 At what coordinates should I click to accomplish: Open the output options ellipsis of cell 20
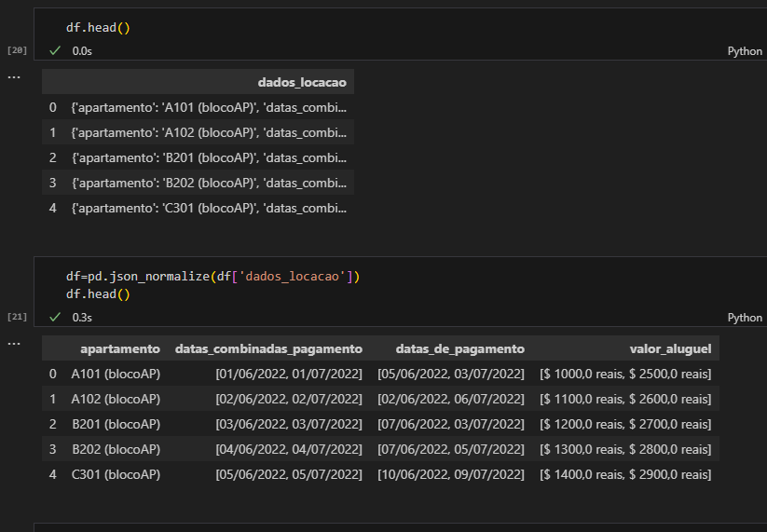[14, 77]
